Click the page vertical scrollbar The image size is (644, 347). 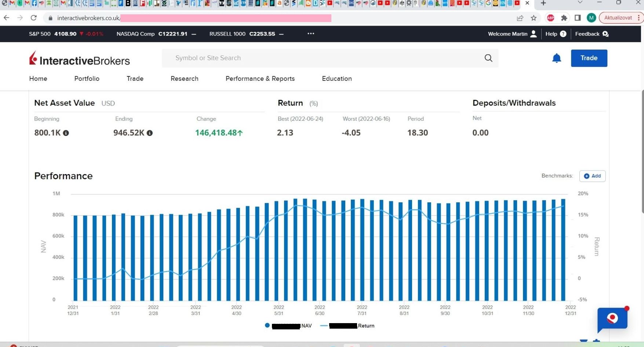click(643, 151)
